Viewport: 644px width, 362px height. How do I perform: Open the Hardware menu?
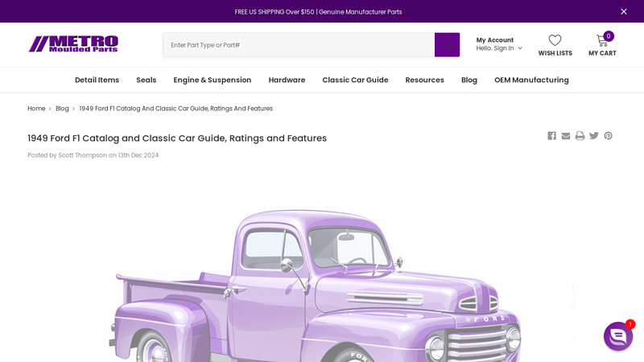(287, 80)
